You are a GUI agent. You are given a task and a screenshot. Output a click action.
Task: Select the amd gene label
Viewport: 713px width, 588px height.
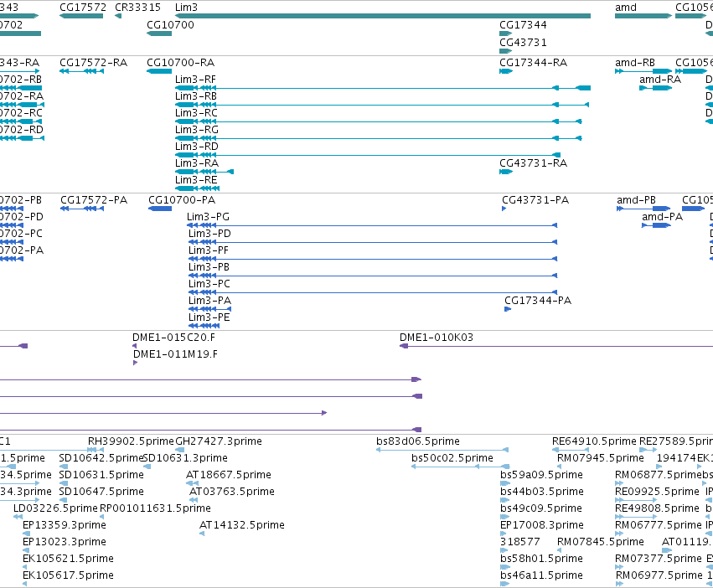(x=626, y=8)
